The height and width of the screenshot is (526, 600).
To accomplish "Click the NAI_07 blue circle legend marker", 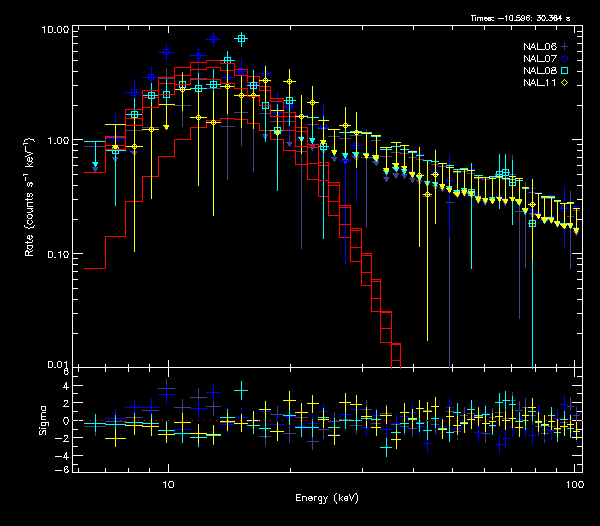I will tap(565, 59).
